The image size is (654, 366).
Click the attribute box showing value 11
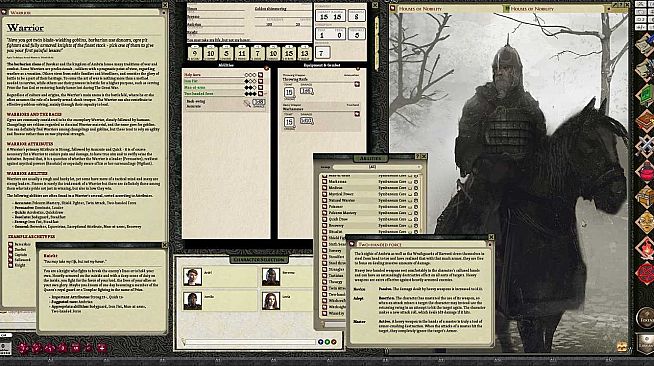[242, 53]
